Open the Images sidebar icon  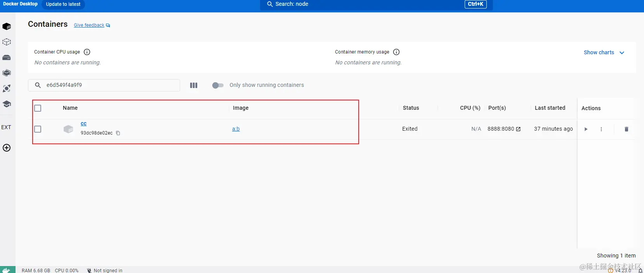click(7, 42)
